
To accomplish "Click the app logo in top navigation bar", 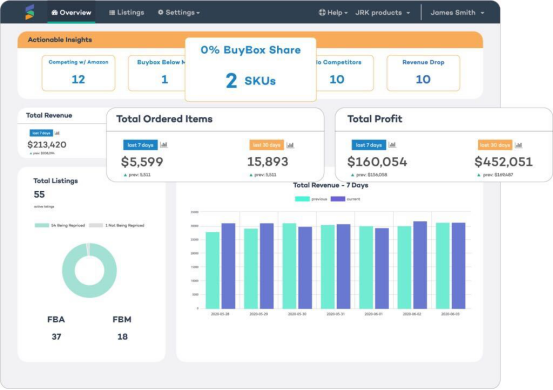I will click(x=30, y=12).
